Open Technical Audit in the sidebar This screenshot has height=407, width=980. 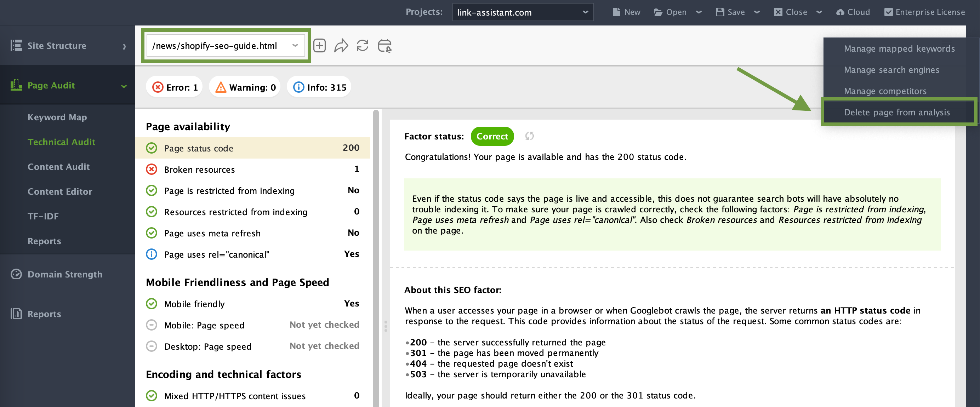coord(61,142)
